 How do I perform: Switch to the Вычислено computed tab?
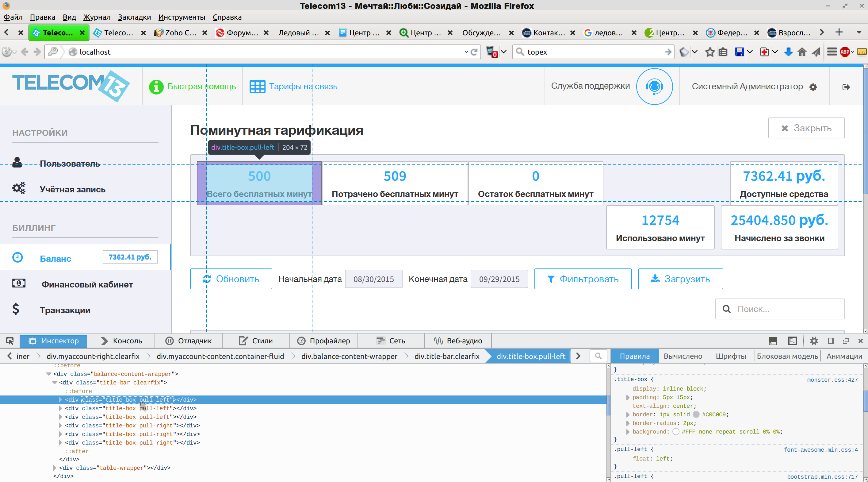[x=683, y=356]
